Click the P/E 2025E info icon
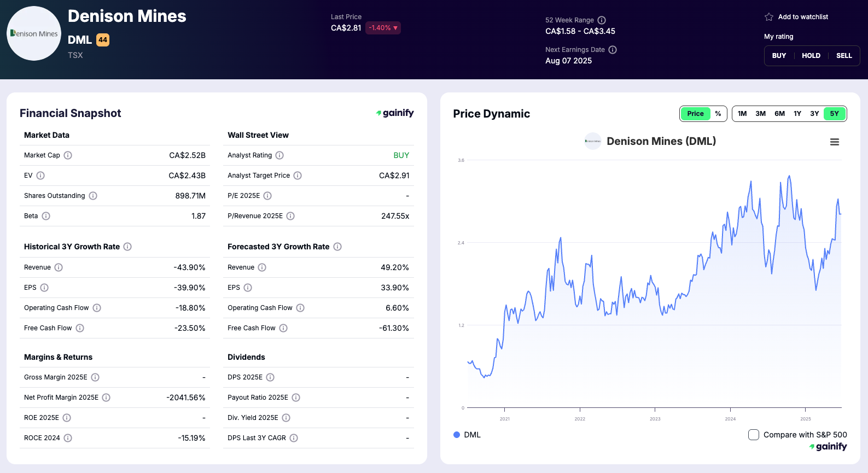868x473 pixels. coord(267,196)
